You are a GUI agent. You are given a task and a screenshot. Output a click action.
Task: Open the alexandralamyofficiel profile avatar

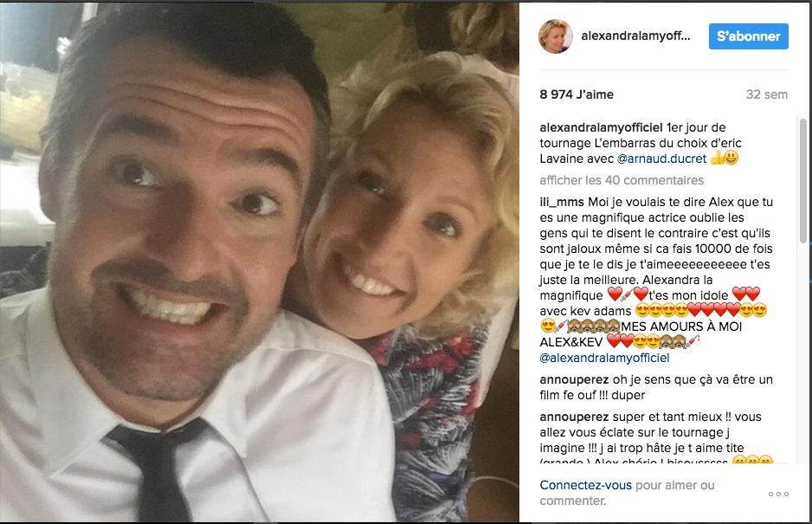pos(555,36)
